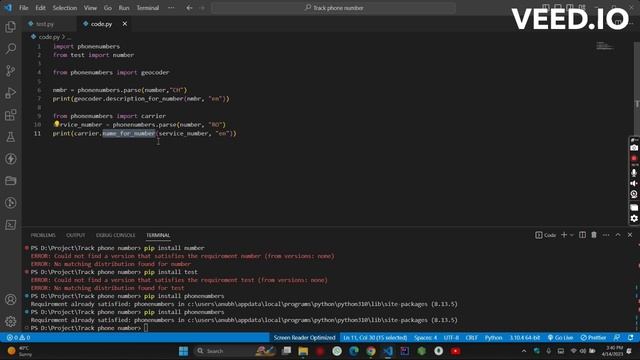
Task: Open the Thunder Client lightning icon
Action: 11,159
